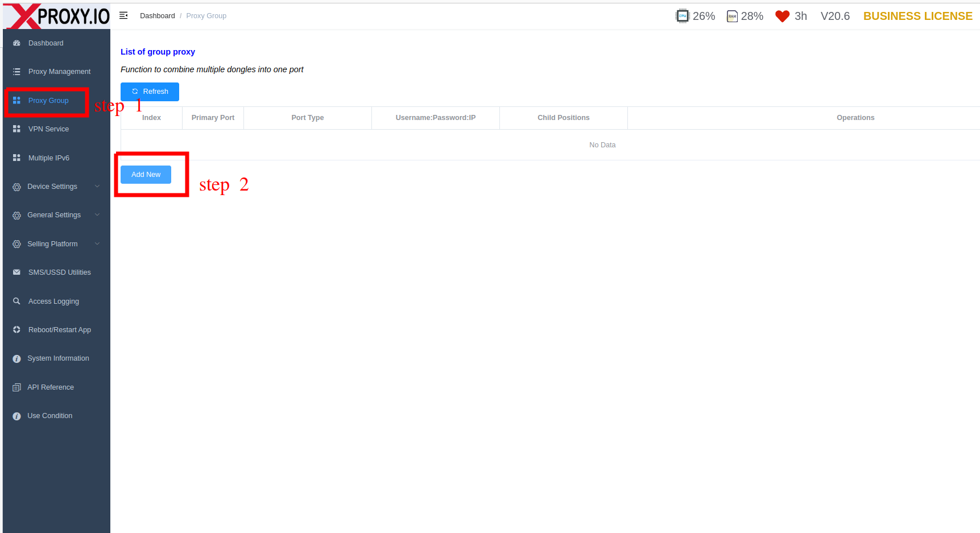Click the CPU usage chip icon
Screen dimensions: 980x533
pos(682,16)
